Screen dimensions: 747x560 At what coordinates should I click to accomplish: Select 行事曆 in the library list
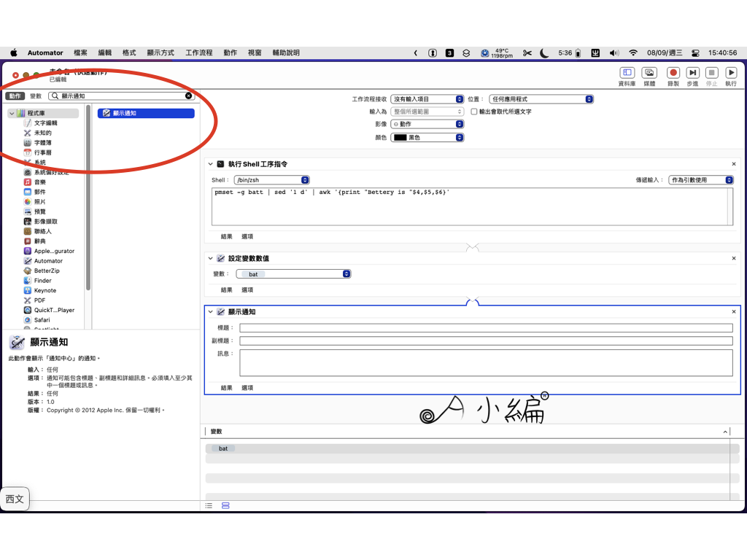coord(42,153)
